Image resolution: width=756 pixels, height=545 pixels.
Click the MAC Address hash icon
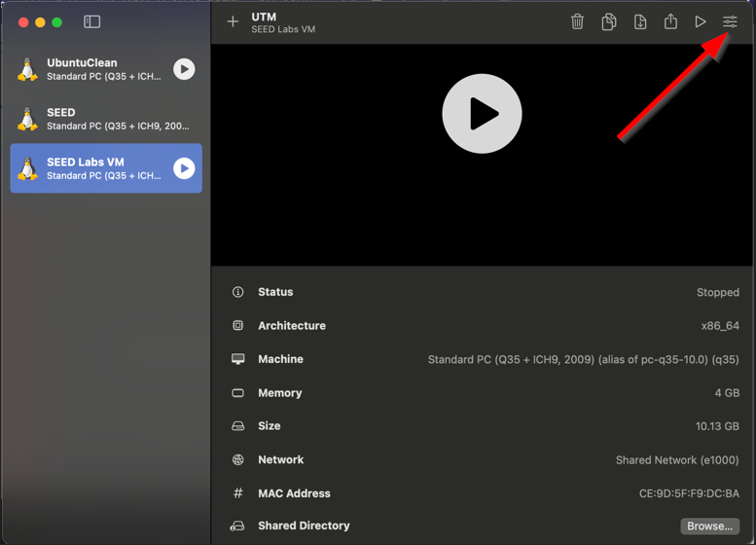pos(237,492)
